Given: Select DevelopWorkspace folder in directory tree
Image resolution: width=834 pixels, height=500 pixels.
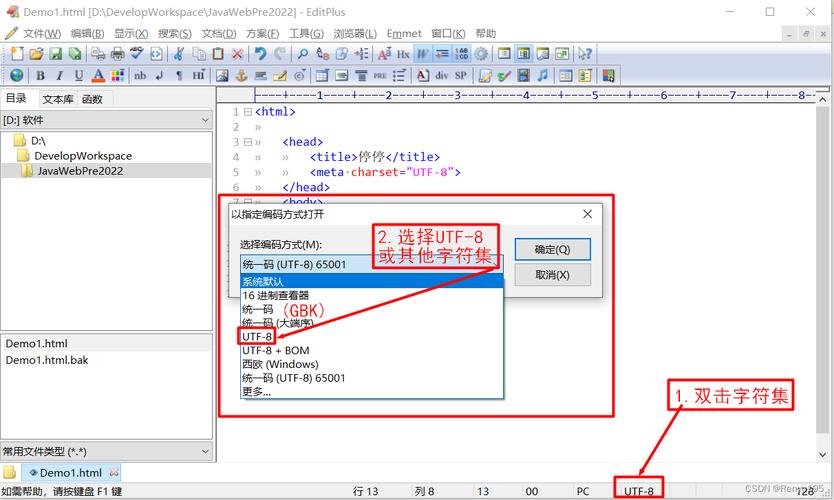Looking at the screenshot, I should point(83,156).
